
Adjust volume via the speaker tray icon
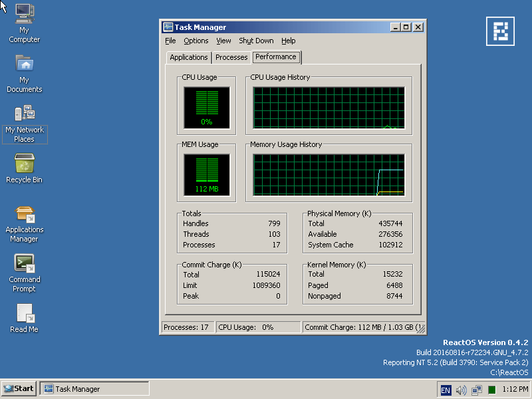click(x=462, y=389)
